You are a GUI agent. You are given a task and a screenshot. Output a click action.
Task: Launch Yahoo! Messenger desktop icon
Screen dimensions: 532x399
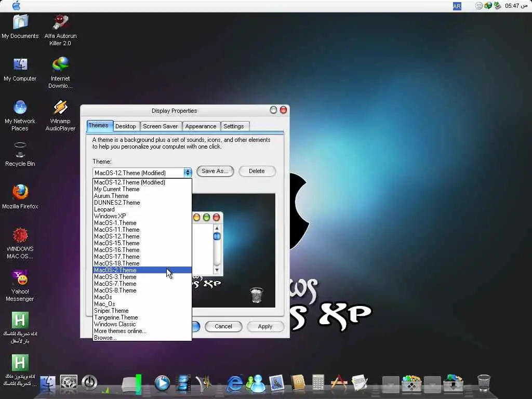20,286
